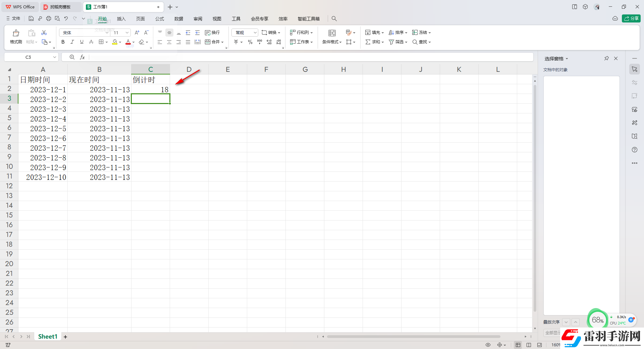Pin the selection pane with pushpin icon
Image resolution: width=644 pixels, height=349 pixels.
pyautogui.click(x=606, y=58)
